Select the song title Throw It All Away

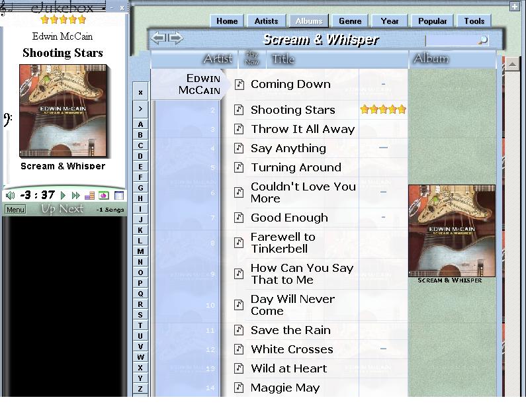(302, 129)
